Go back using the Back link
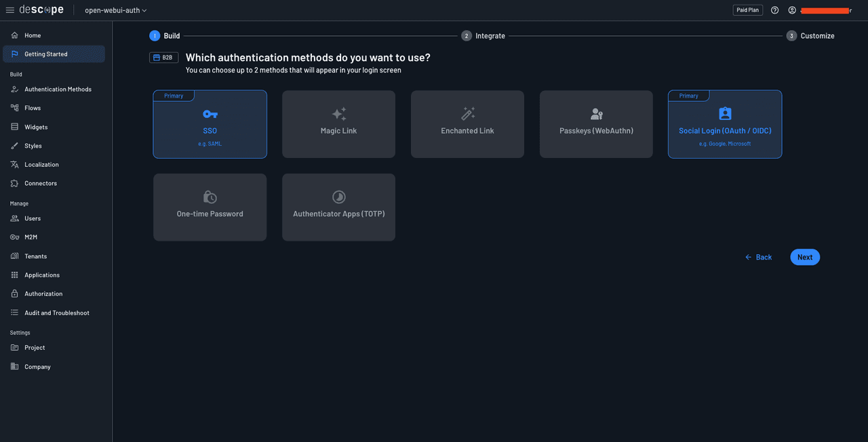The height and width of the screenshot is (442, 868). point(758,257)
